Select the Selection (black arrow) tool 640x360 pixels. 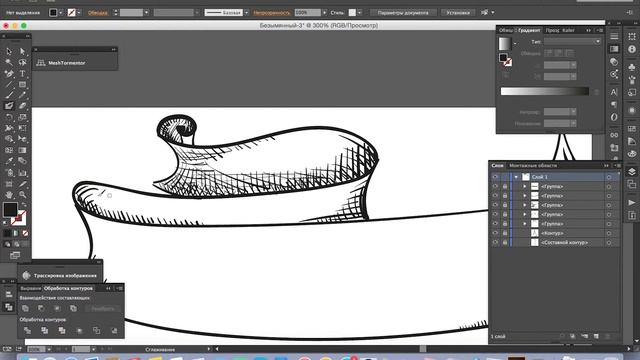(9, 51)
